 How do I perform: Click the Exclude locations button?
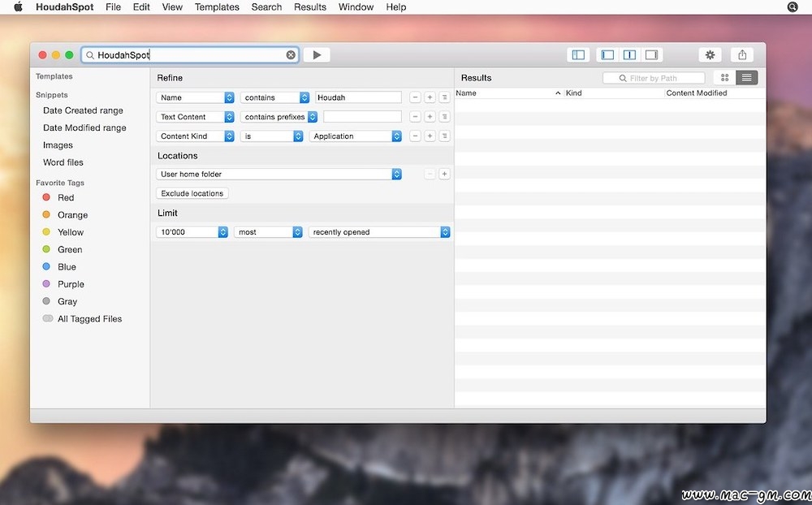[192, 193]
